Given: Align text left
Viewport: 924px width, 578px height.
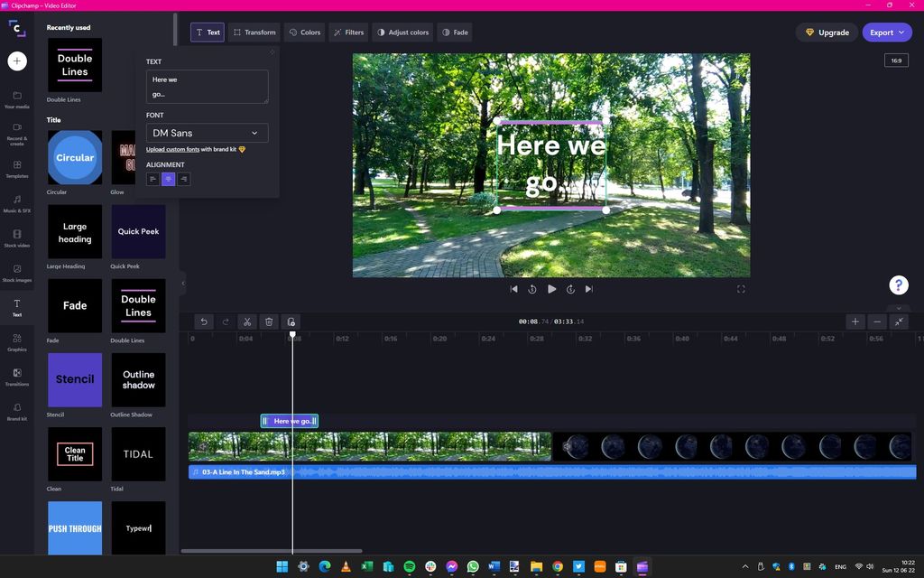Looking at the screenshot, I should point(152,180).
